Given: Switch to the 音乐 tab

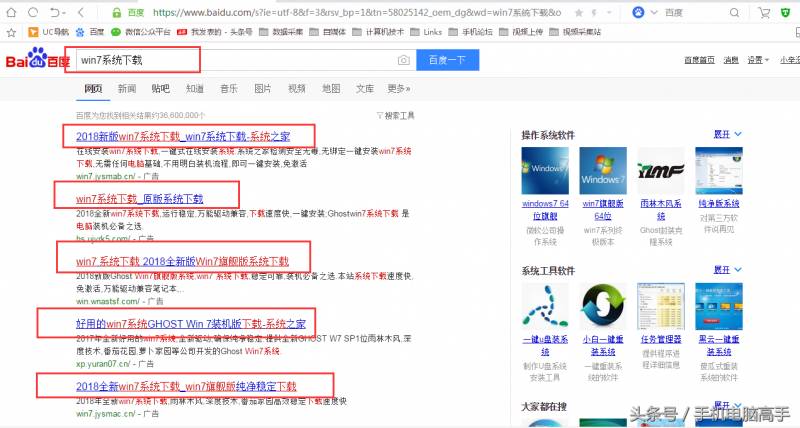Looking at the screenshot, I should point(229,89).
